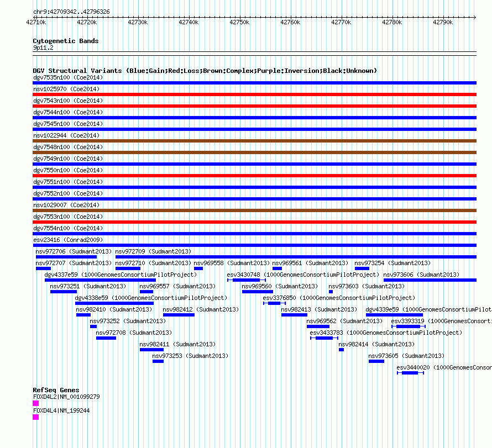Select the FOXD4L4 magenta gene box
Image resolution: width=492 pixels, height=448 pixels.
pos(36,417)
